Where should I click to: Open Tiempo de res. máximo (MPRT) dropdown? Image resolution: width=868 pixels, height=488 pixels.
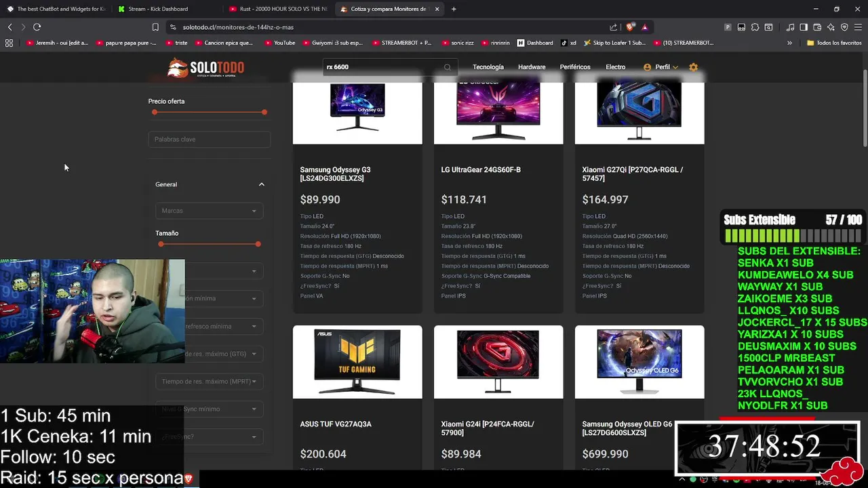coord(209,382)
